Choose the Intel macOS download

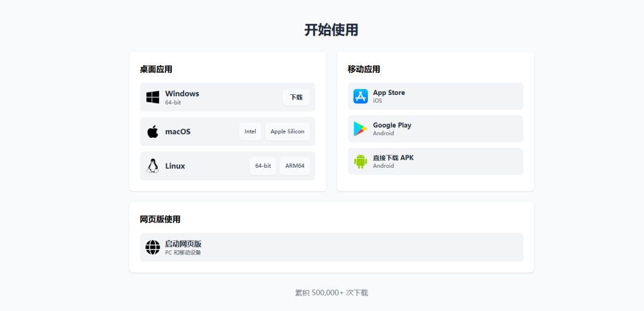(x=250, y=132)
